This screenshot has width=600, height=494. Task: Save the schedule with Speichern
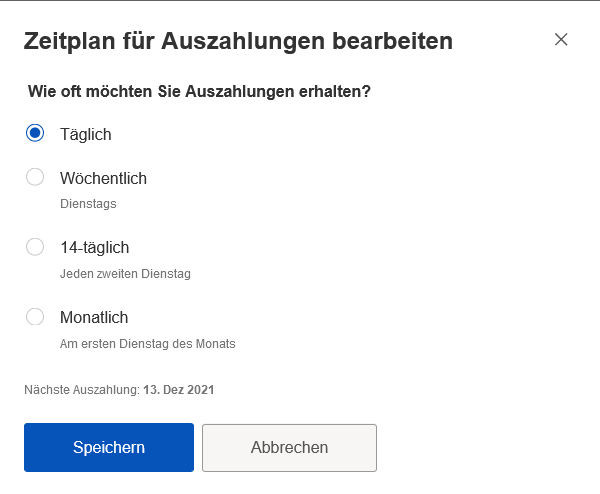click(x=109, y=447)
